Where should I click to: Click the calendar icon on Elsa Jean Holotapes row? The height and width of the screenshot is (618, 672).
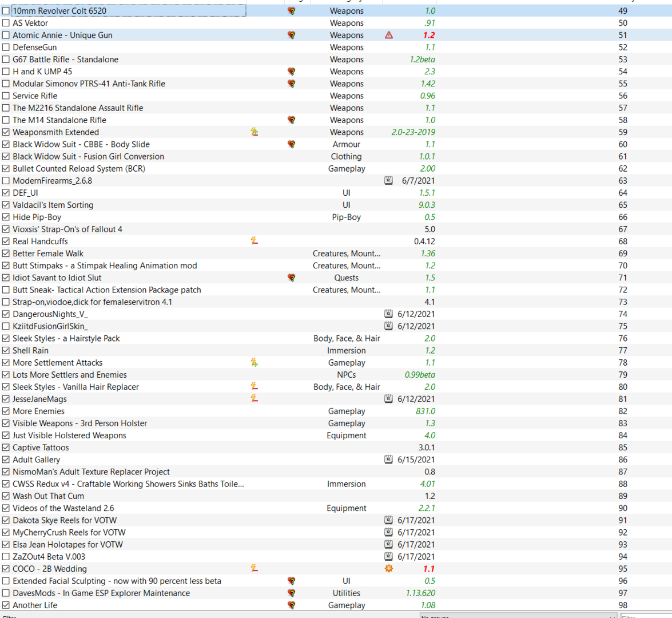pos(388,544)
